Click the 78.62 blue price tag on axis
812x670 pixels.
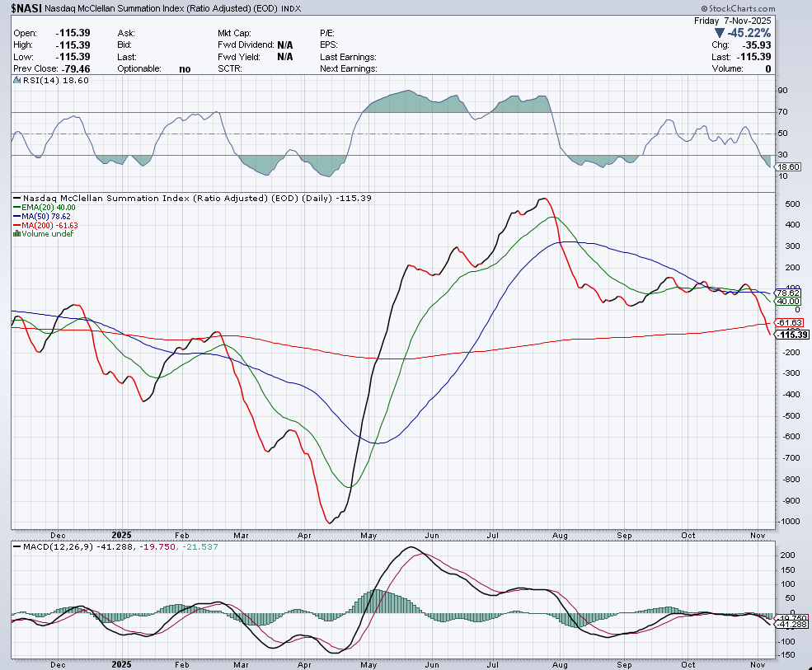[x=788, y=293]
